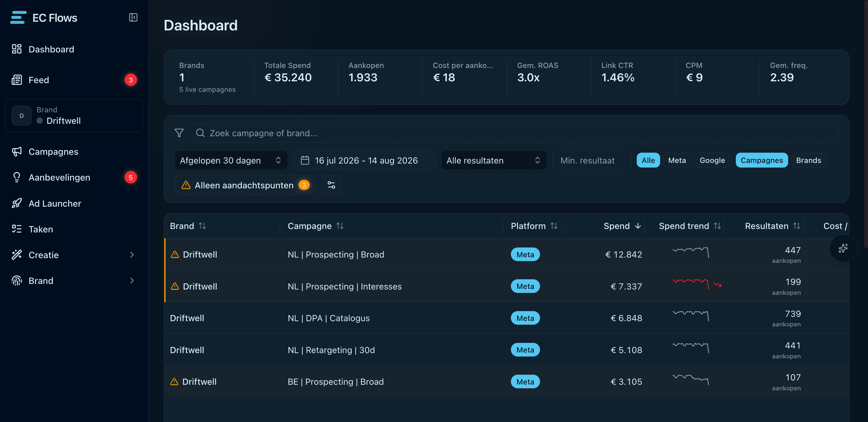
Task: Click the Zoek campagne of brand search field
Action: pyautogui.click(x=514, y=133)
